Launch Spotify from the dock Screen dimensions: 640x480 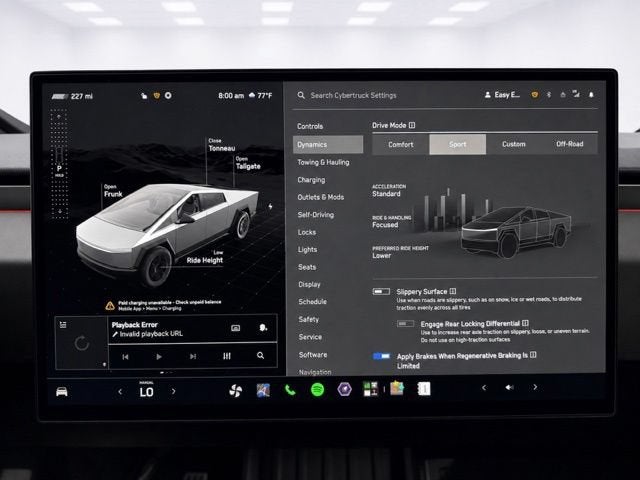pyautogui.click(x=318, y=390)
